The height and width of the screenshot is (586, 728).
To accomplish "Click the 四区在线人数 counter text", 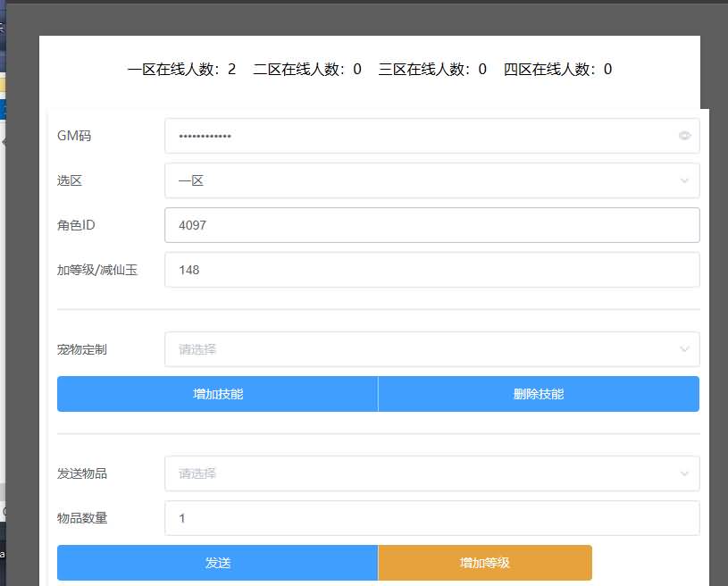I will pyautogui.click(x=557, y=70).
